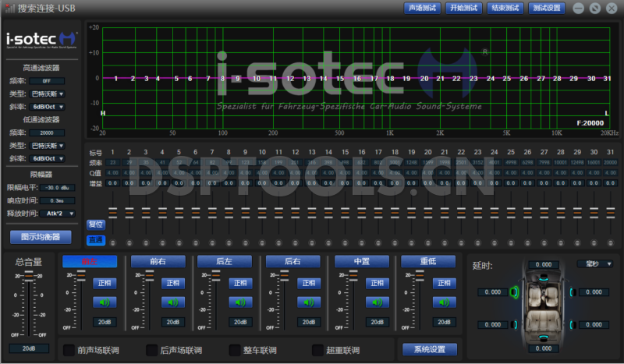Open 测试设置 settings
The width and height of the screenshot is (624, 364).
547,8
